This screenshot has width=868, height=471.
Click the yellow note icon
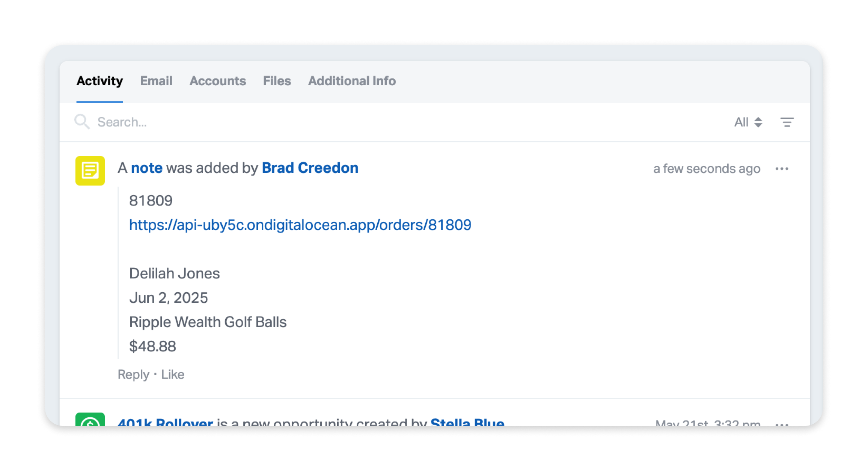(90, 171)
